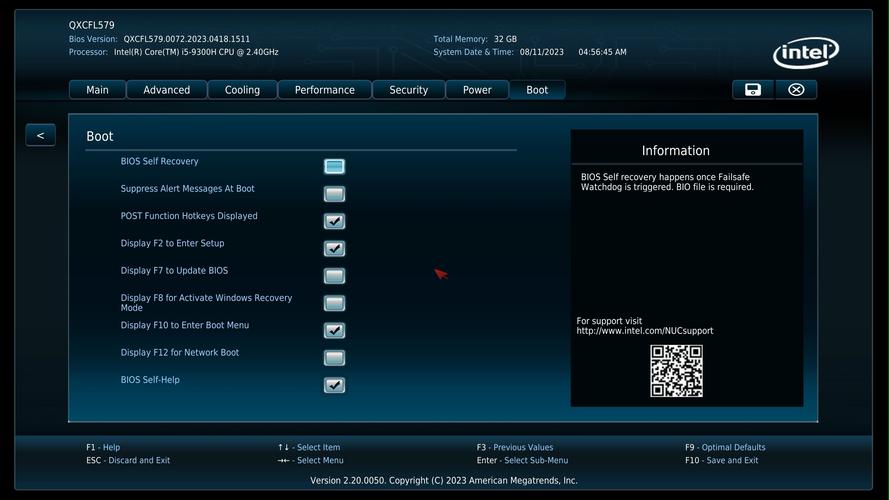Screen dimensions: 889x500
Task: Go to the Security tab
Action: 408,90
